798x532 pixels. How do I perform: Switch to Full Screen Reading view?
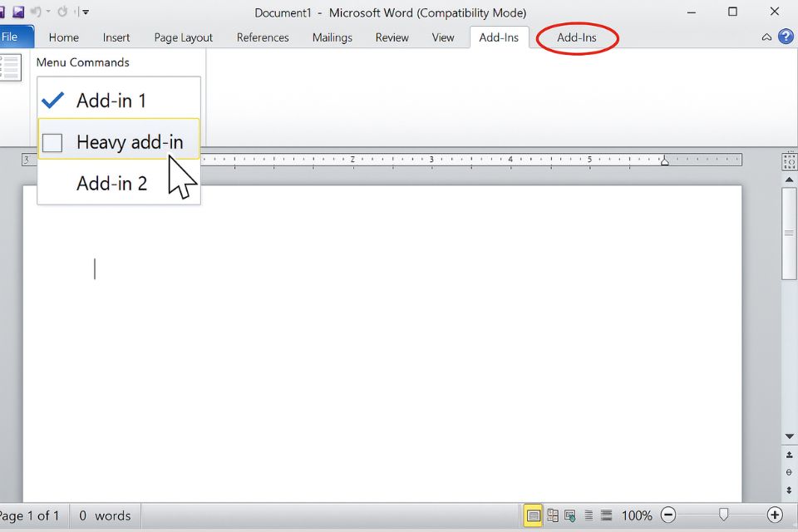tap(552, 515)
